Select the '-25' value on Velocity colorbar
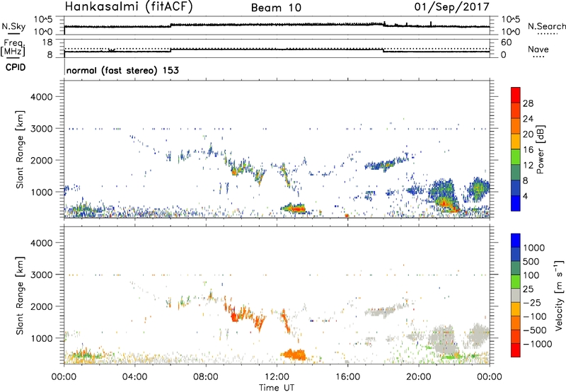The image size is (566, 392). point(532,302)
